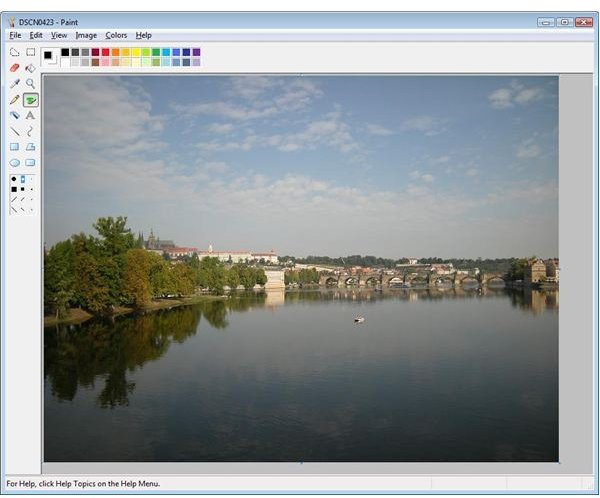Screen dimensions: 600x498
Task: Select the highlighted medium round brush shape
Action: coord(23,179)
